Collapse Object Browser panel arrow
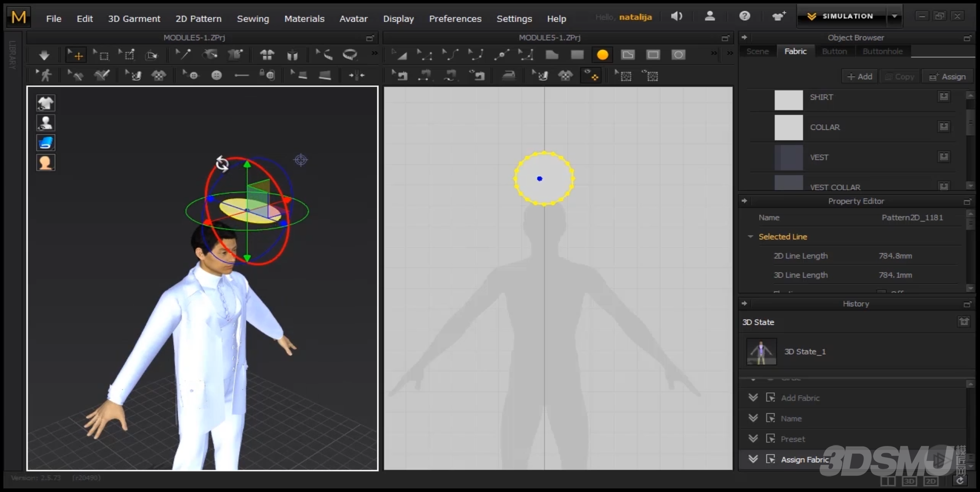 click(x=744, y=37)
